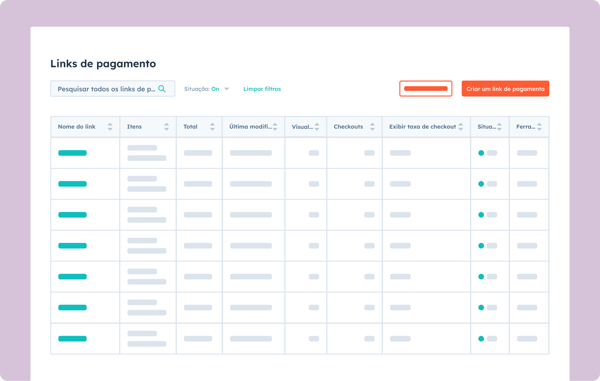Sort by Ferra... column arrows

539,127
